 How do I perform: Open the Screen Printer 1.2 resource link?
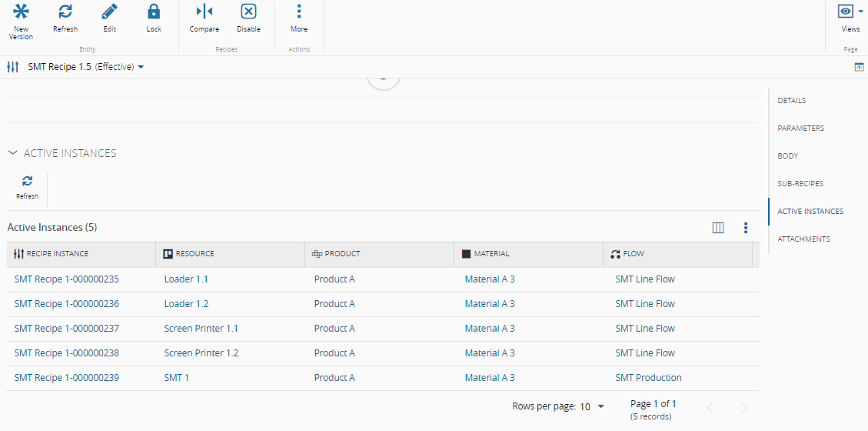[x=201, y=353]
